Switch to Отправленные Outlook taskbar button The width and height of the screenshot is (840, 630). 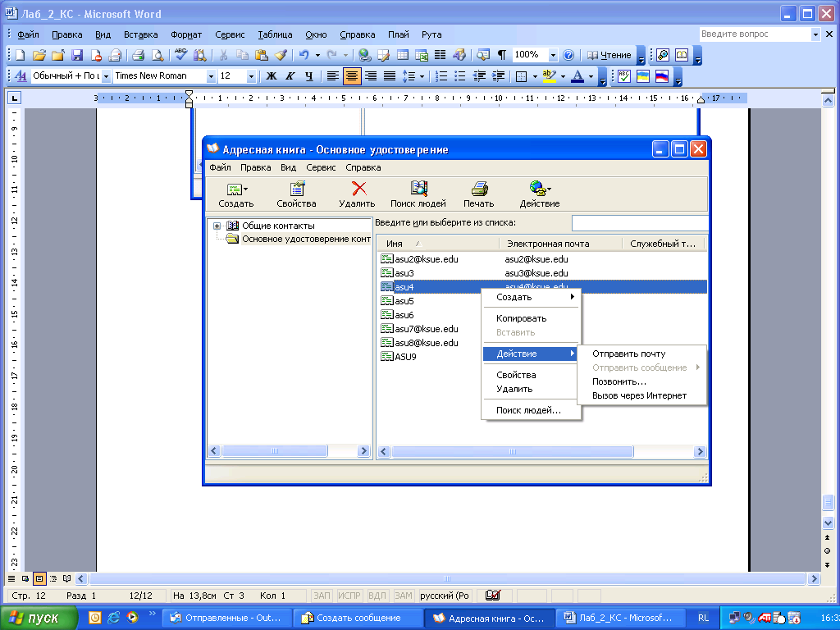click(226, 618)
